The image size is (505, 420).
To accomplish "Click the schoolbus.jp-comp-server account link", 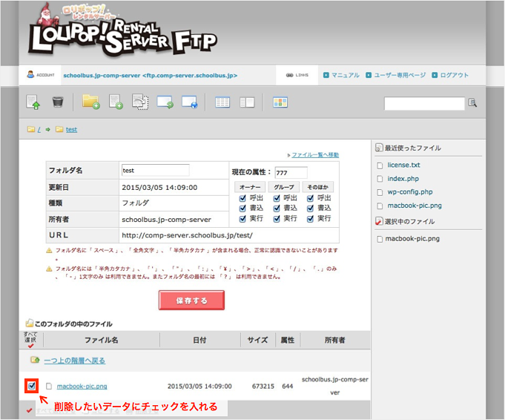I will [x=150, y=76].
